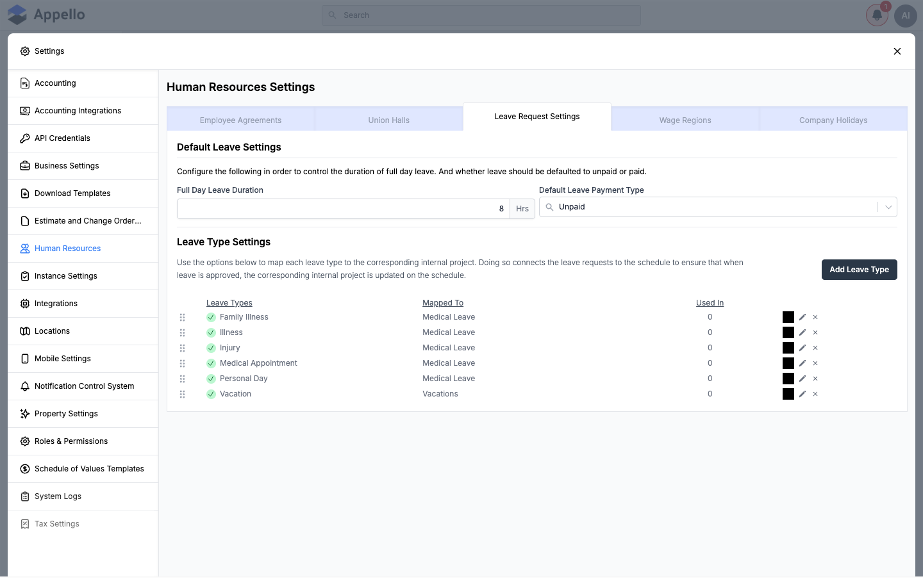Open the notifications bell
This screenshot has width=923, height=588.
coord(877,15)
